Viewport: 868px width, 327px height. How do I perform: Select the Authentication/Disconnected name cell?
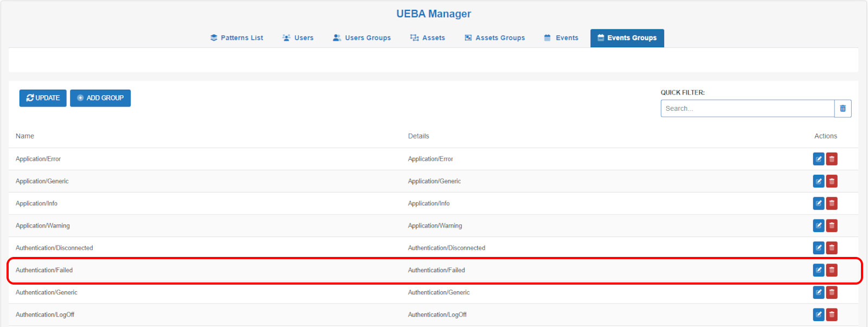point(54,248)
